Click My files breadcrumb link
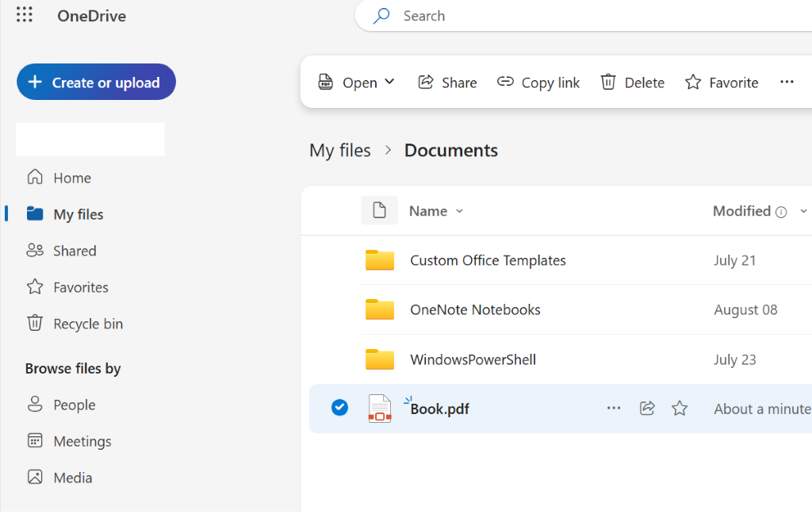The image size is (812, 518). 340,150
